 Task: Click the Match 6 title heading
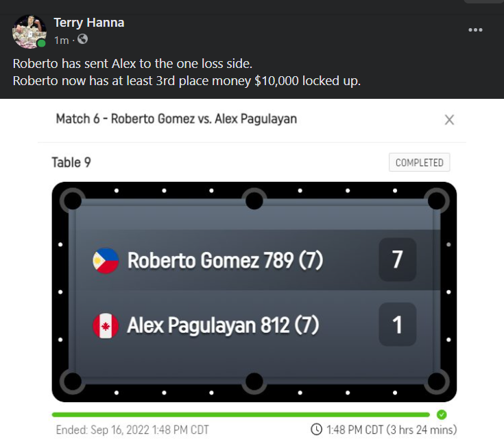pos(176,119)
